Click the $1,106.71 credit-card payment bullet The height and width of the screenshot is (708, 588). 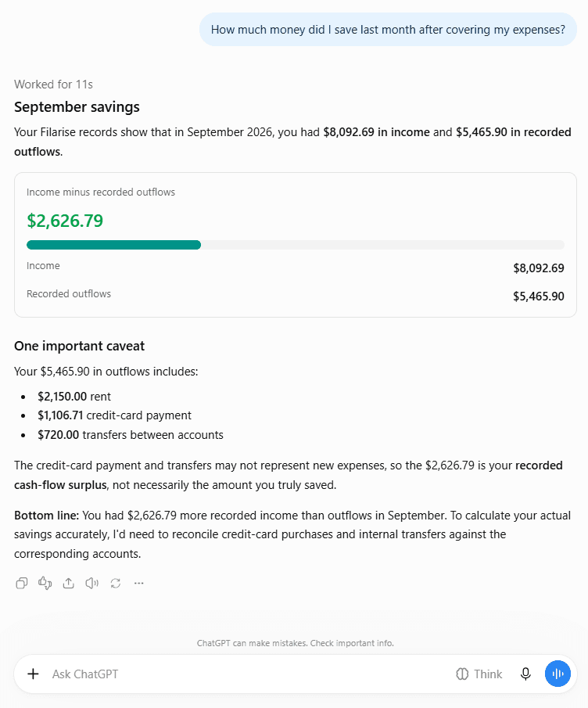click(x=115, y=415)
